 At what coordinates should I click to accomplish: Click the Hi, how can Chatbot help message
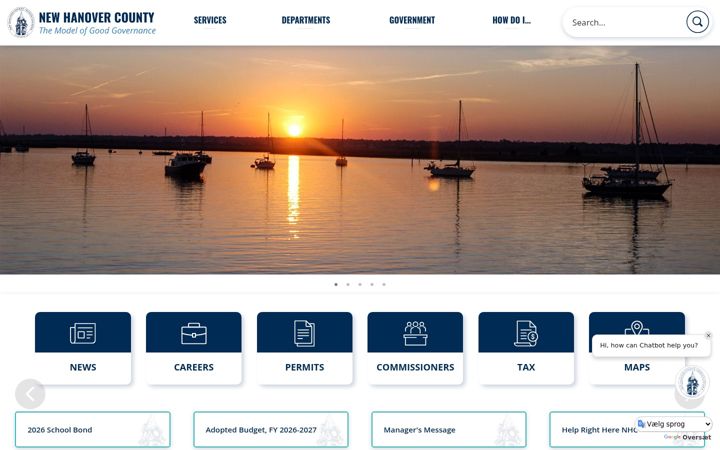click(648, 345)
